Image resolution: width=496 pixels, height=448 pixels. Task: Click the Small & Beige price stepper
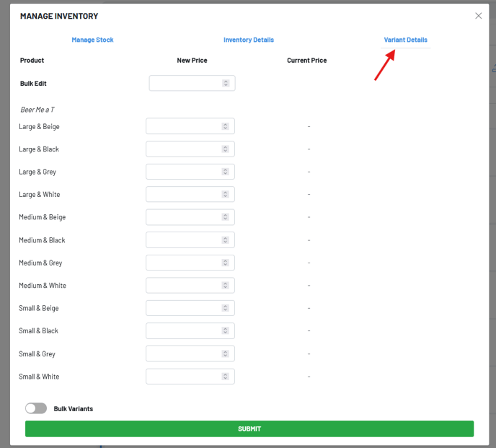[x=225, y=308]
